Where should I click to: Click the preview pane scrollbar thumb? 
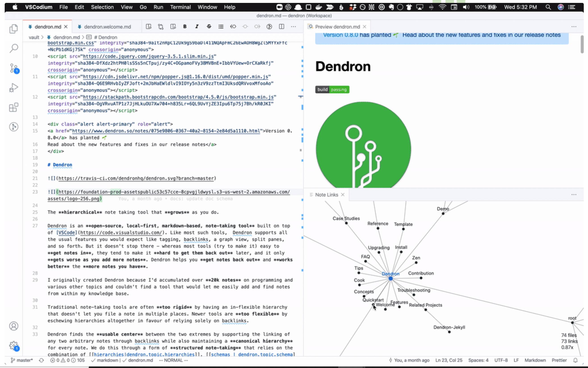582,44
